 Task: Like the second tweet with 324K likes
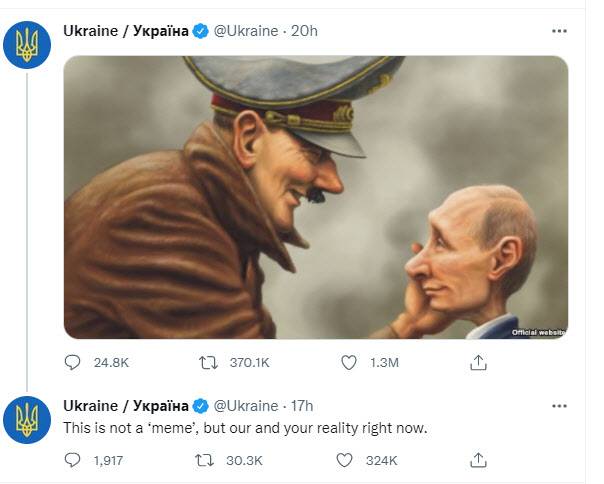pos(344,460)
